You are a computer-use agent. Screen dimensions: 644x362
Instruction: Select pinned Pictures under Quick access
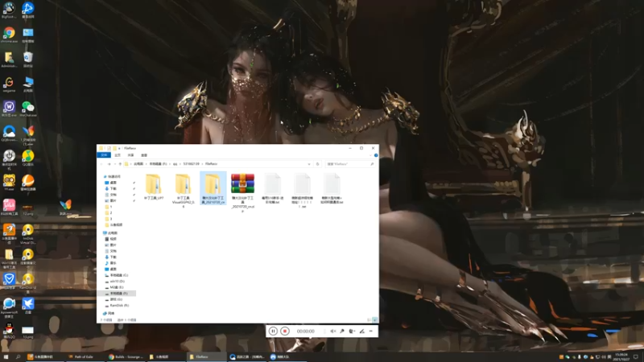[x=111, y=200]
